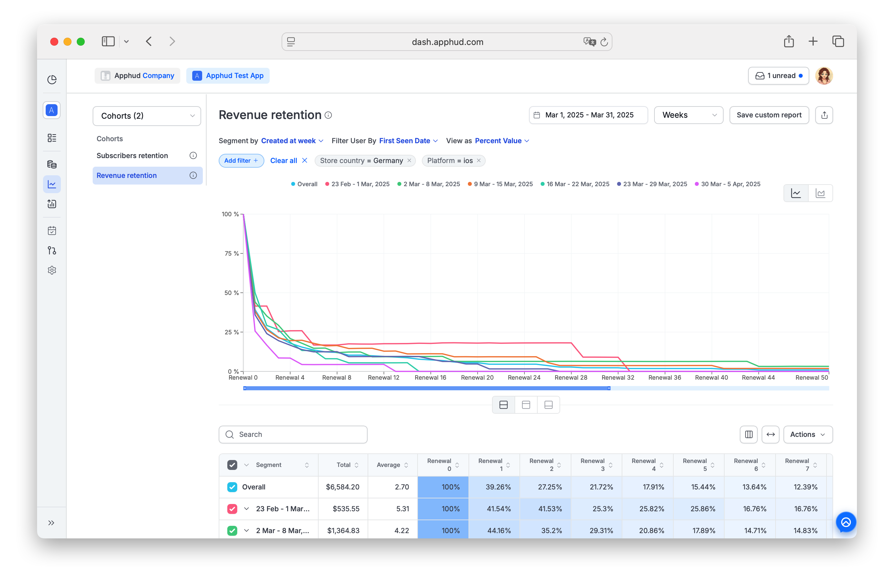Expand the 23 Feb - 1 Mar segment row

coord(246,509)
